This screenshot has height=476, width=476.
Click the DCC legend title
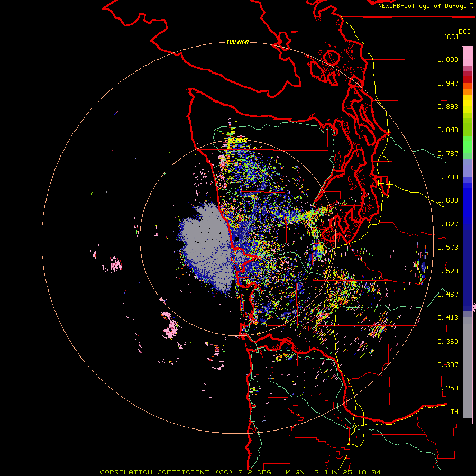coord(465,32)
